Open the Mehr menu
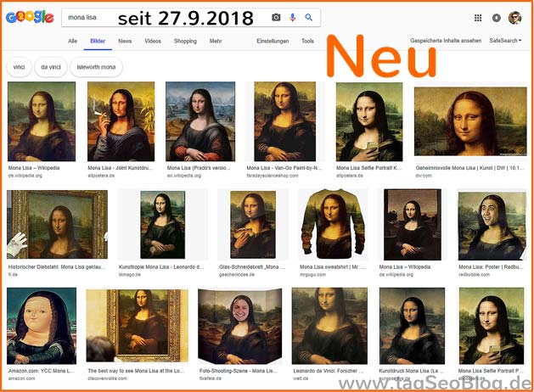This screenshot has width=534, height=392. [216, 42]
